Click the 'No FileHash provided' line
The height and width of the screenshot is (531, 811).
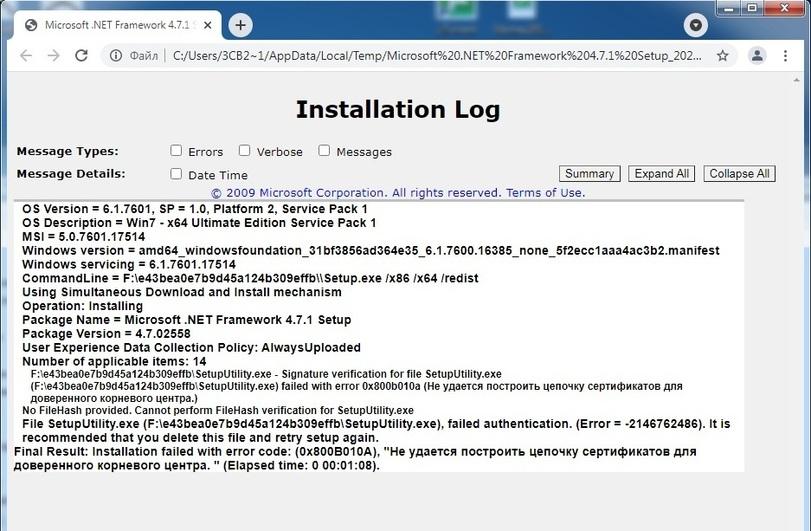pyautogui.click(x=218, y=411)
